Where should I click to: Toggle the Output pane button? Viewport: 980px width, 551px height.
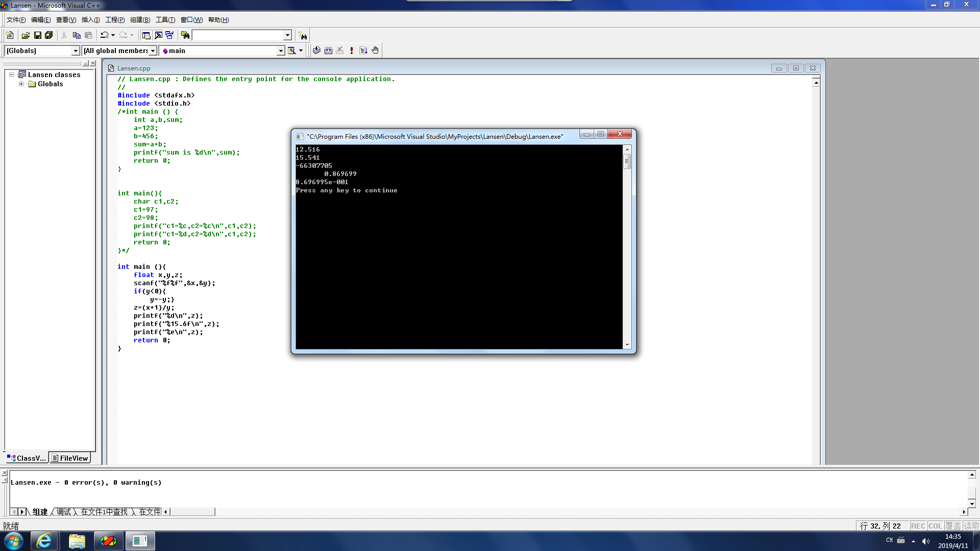(x=158, y=35)
